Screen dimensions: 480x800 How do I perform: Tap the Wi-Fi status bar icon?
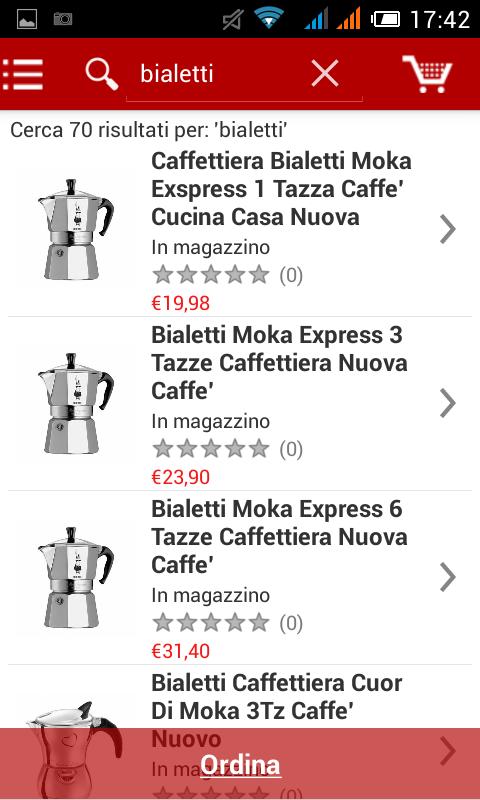269,18
